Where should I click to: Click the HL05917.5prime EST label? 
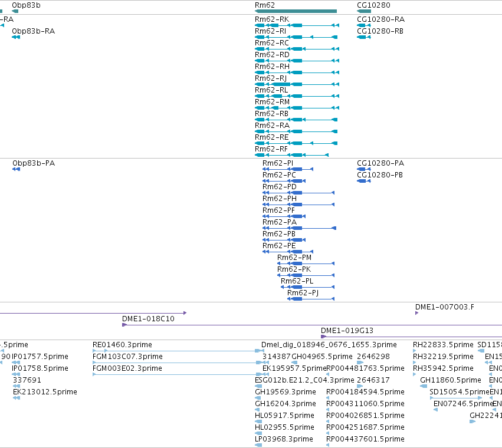pyautogui.click(x=284, y=416)
